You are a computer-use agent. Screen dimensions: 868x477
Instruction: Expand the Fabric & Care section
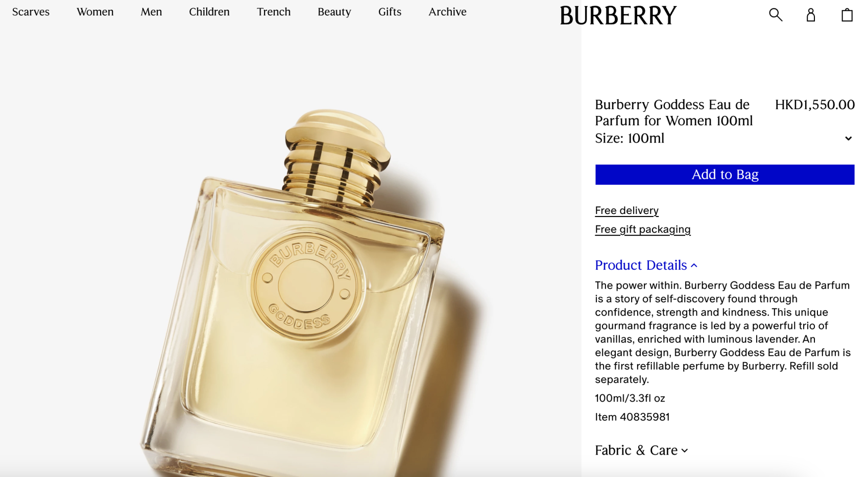[641, 450]
